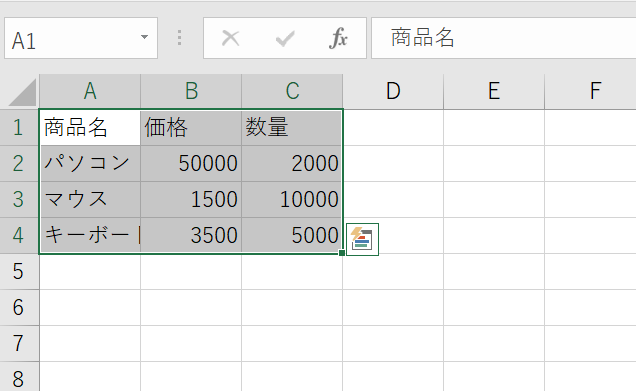Select column C header
The width and height of the screenshot is (636, 391).
click(x=292, y=91)
